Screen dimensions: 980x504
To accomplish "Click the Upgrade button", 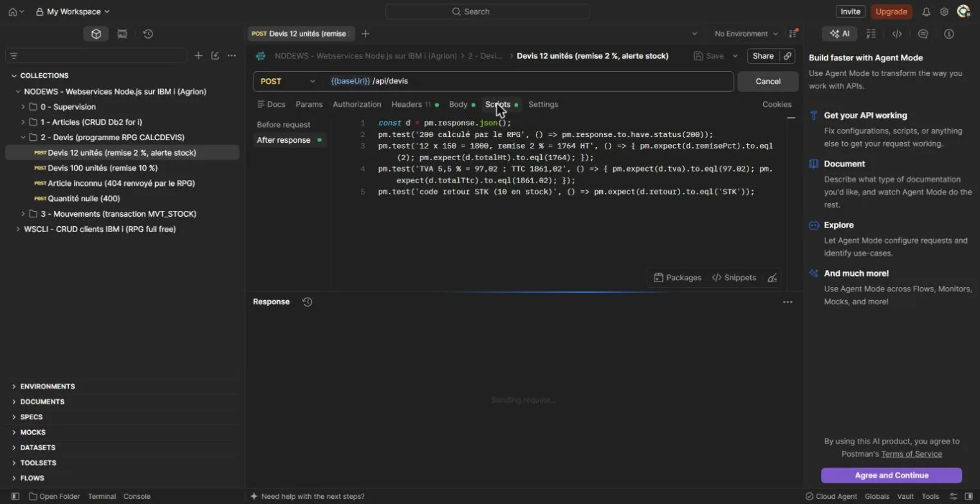I will [891, 12].
